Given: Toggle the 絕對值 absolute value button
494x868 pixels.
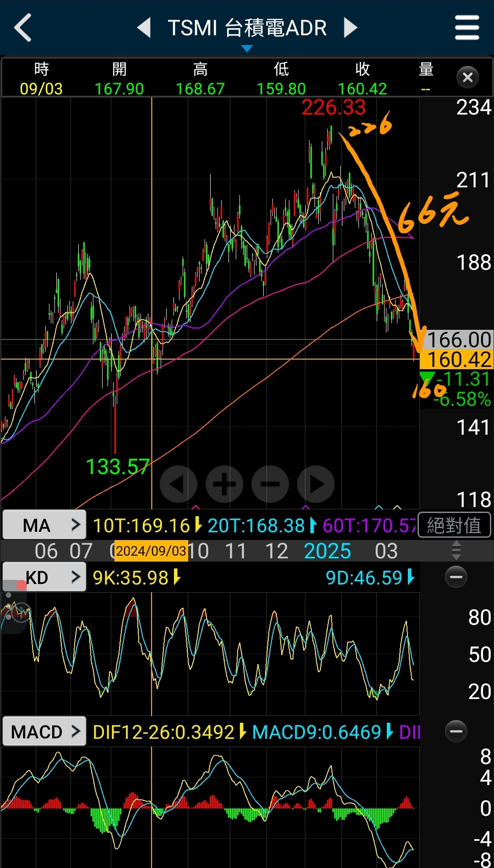Looking at the screenshot, I should coord(454,525).
